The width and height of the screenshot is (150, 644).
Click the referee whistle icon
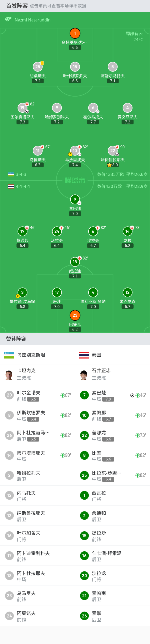coord(8,19)
